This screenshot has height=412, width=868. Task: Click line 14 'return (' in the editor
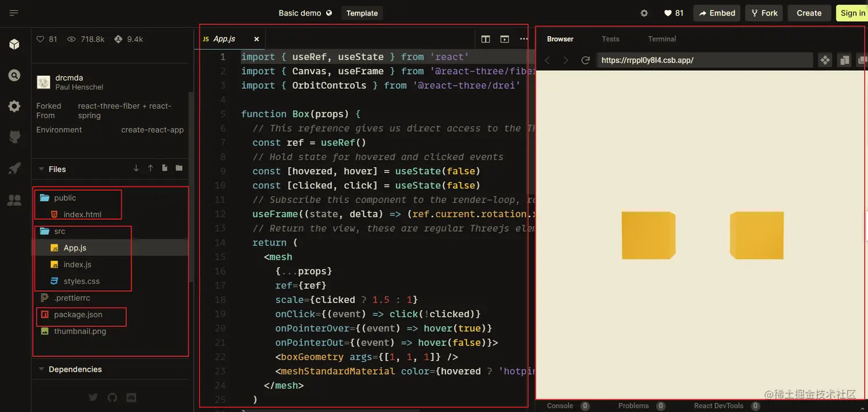point(275,242)
